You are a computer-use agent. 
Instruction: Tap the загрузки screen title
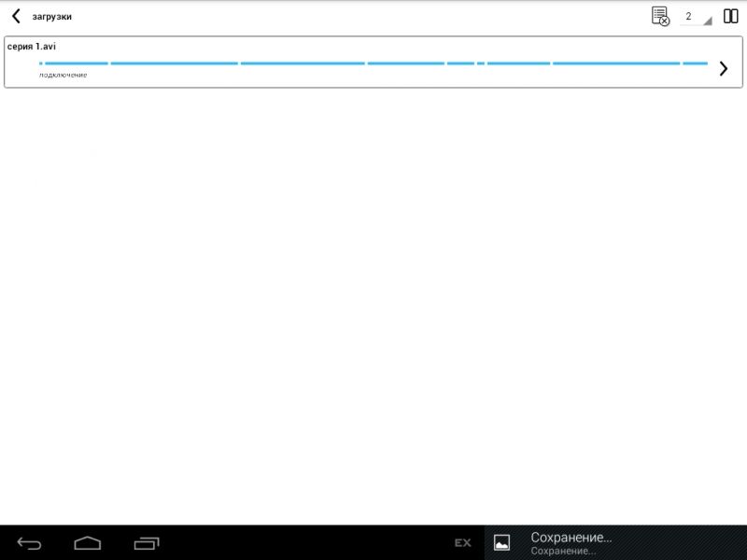(x=51, y=17)
